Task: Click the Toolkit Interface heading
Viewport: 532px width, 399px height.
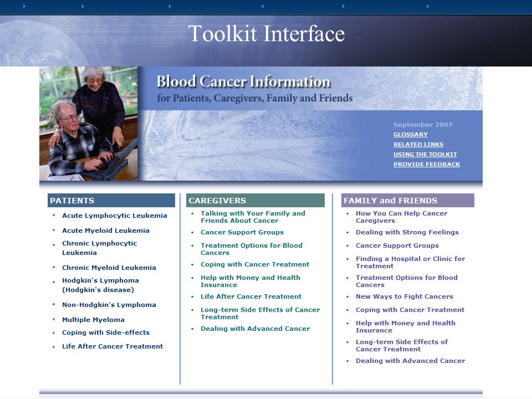Action: click(267, 34)
